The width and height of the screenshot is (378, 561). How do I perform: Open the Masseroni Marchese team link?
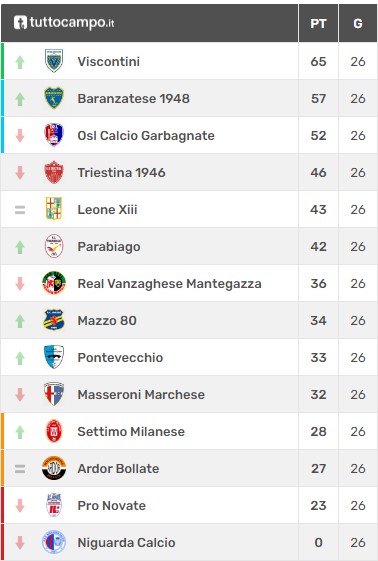click(x=141, y=394)
